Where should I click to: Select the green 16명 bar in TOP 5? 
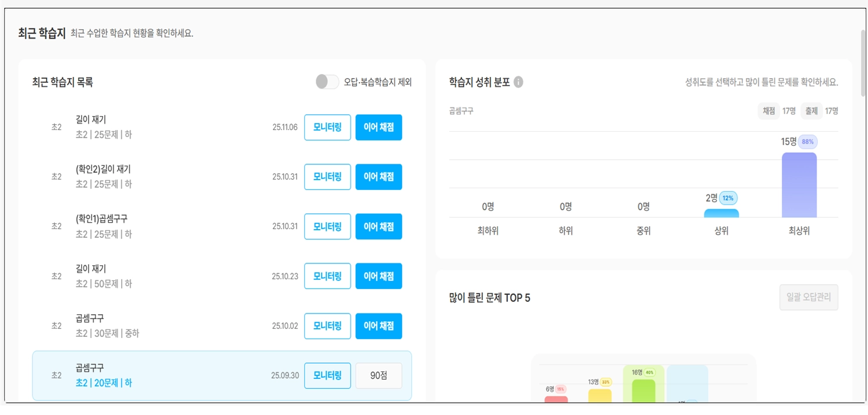tap(643, 391)
